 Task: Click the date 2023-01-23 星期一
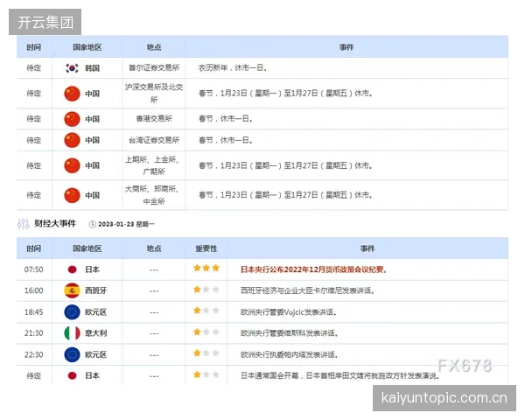[x=126, y=224]
